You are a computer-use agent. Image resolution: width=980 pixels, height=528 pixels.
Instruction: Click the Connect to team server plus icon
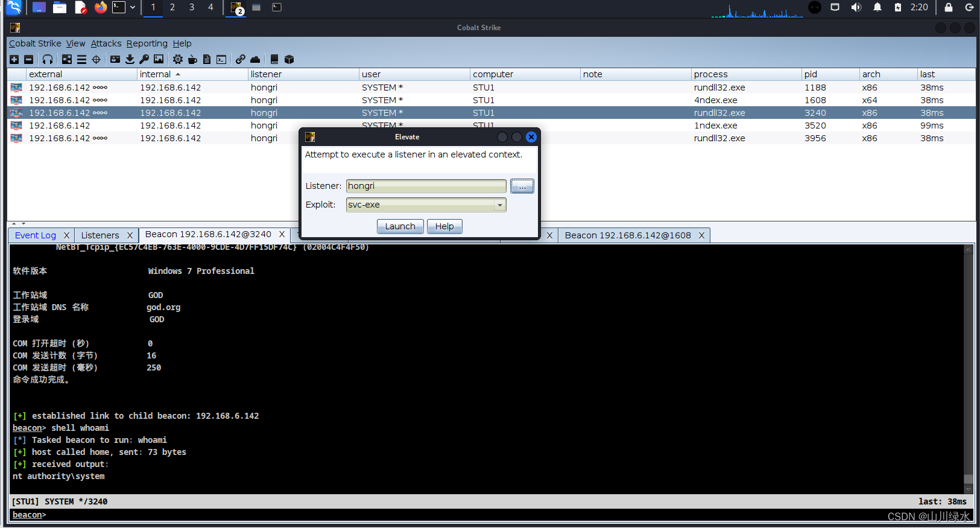click(x=14, y=59)
